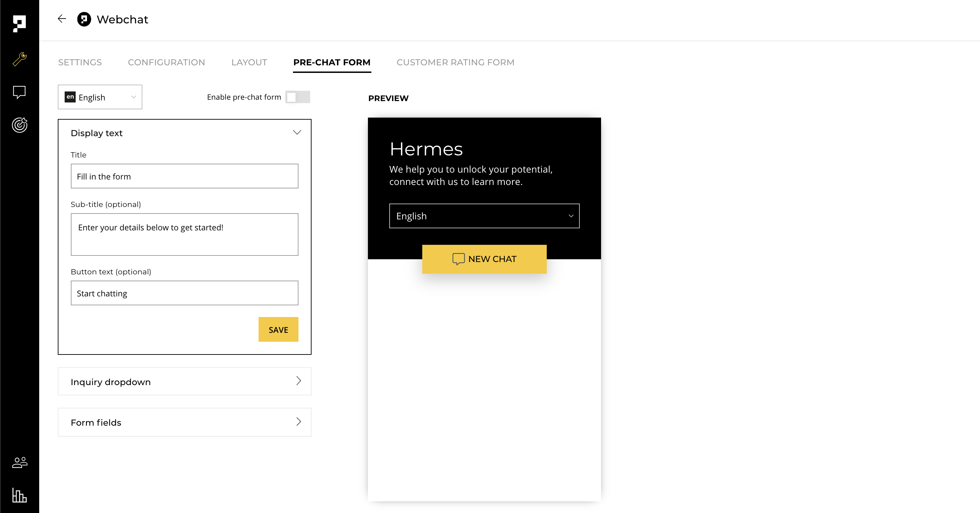Open the chat bubble icon in sidebar
The width and height of the screenshot is (980, 513).
(x=19, y=92)
